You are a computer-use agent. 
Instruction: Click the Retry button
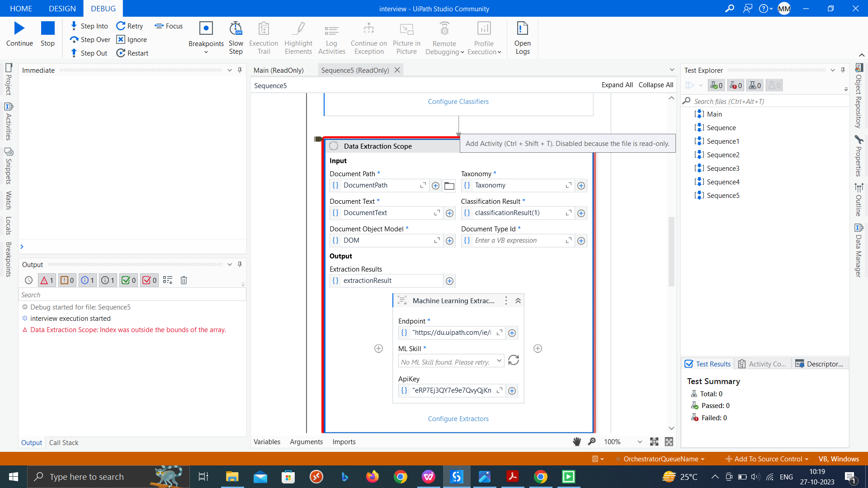(x=129, y=26)
